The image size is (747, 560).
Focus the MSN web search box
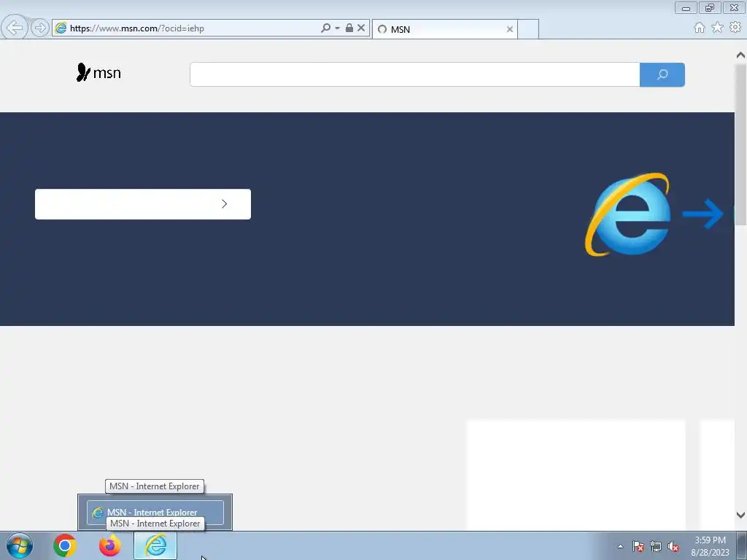click(x=414, y=74)
